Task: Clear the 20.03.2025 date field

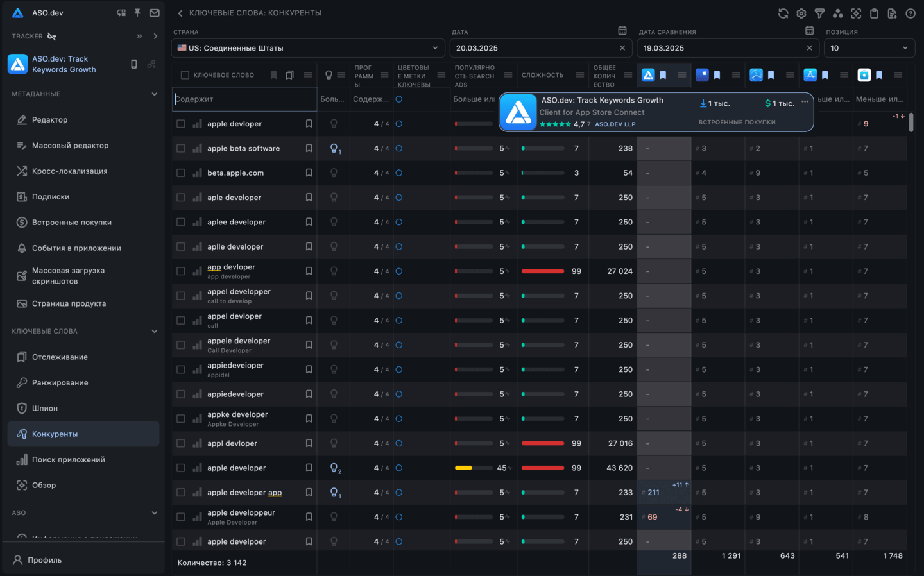Action: coord(622,48)
